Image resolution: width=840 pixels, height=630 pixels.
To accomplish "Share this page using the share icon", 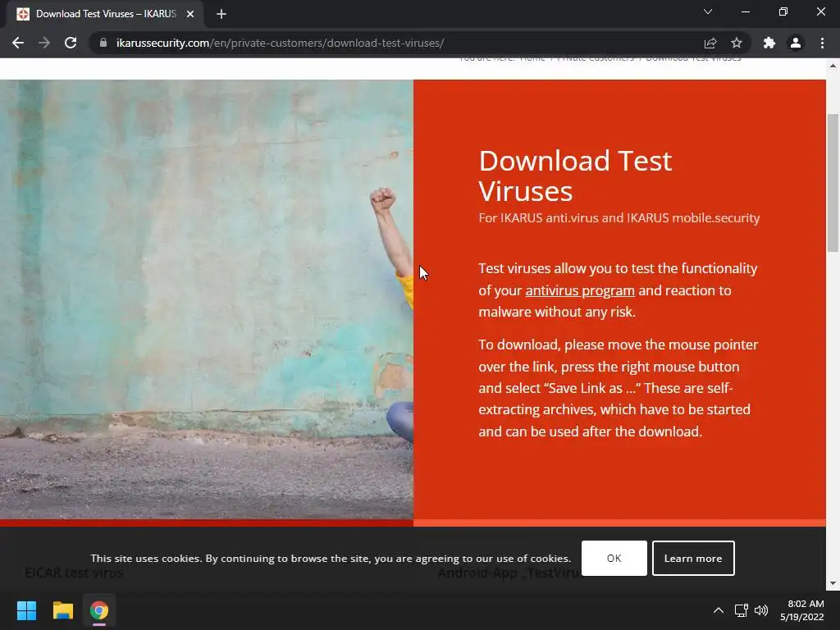I will click(x=710, y=43).
